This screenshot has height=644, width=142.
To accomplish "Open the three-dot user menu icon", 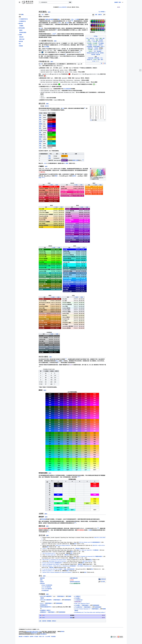I will pos(123,2).
